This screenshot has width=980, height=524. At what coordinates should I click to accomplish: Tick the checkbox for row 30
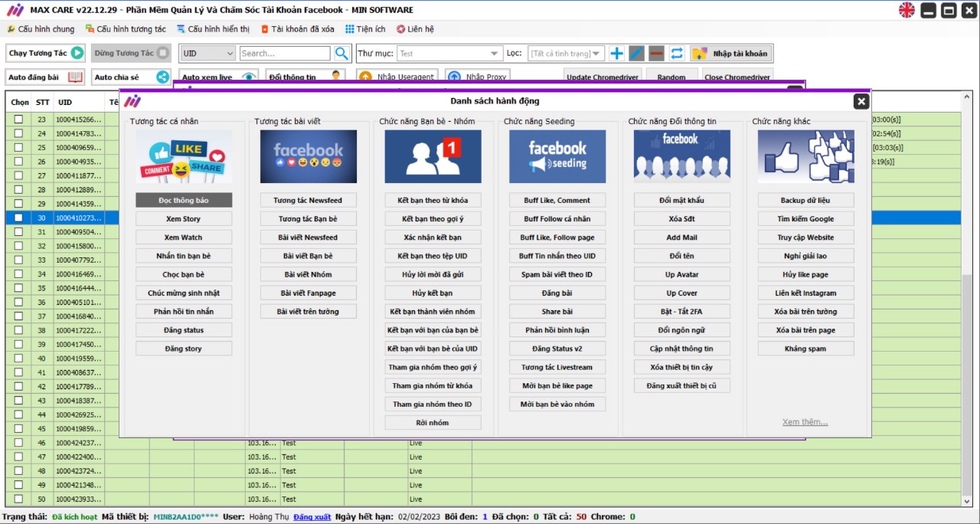pos(18,218)
